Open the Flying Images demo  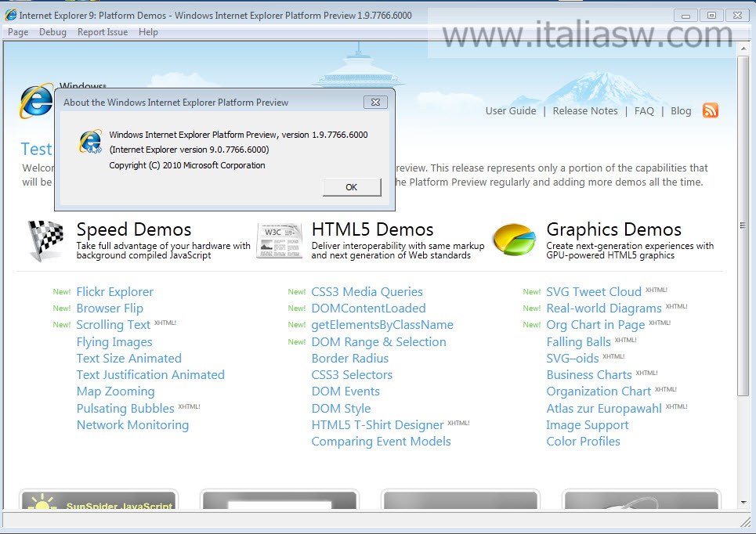pyautogui.click(x=114, y=341)
